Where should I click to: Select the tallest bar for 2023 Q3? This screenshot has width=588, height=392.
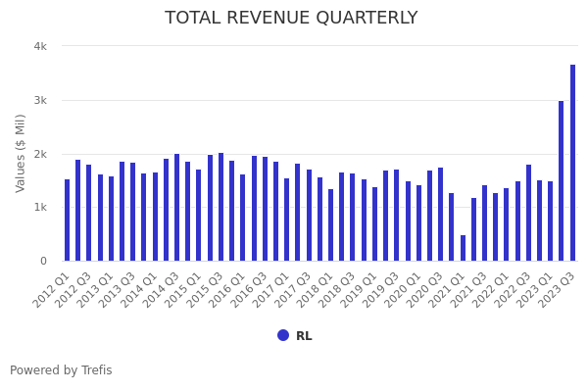[572, 163]
